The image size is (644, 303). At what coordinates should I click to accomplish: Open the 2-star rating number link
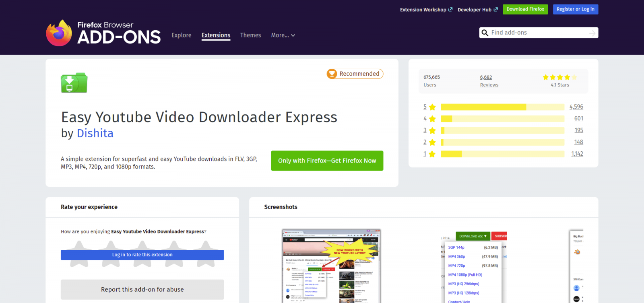425,142
